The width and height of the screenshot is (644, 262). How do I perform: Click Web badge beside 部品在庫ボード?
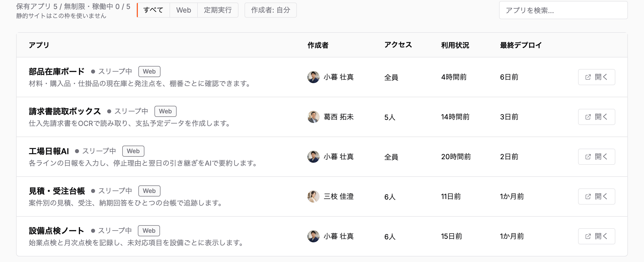click(149, 72)
